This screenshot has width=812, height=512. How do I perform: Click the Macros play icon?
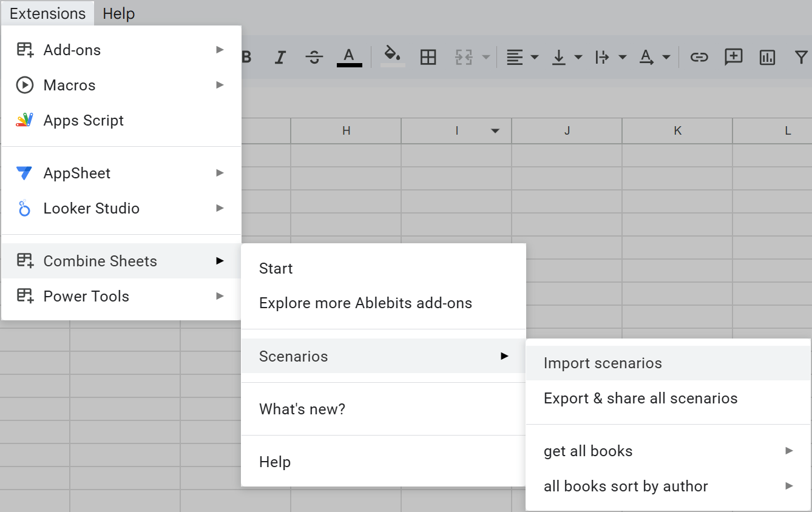[x=24, y=85]
